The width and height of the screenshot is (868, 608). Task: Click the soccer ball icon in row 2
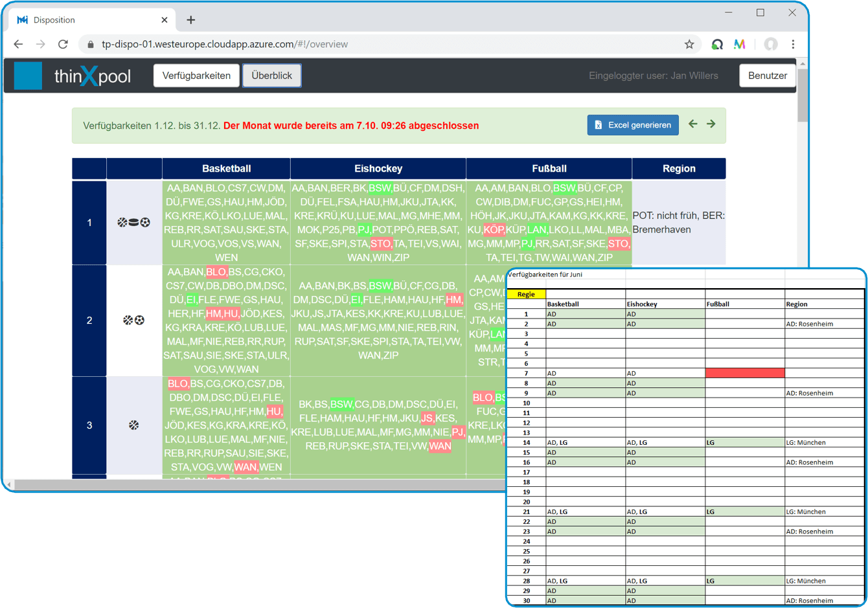coord(140,320)
